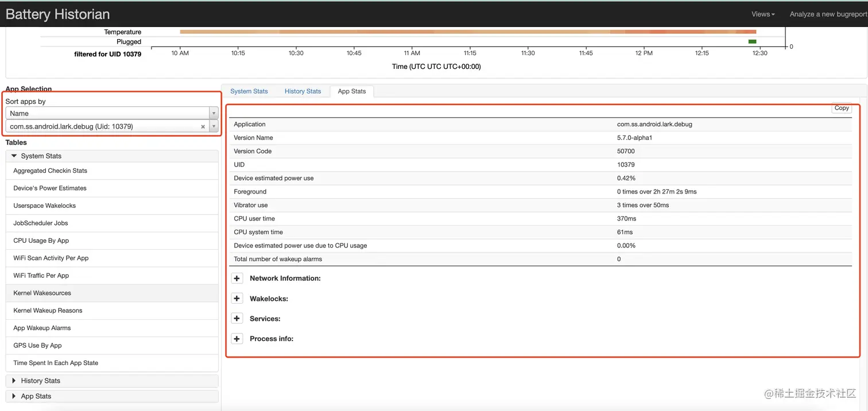Open GPS Use By App table

pyautogui.click(x=112, y=346)
